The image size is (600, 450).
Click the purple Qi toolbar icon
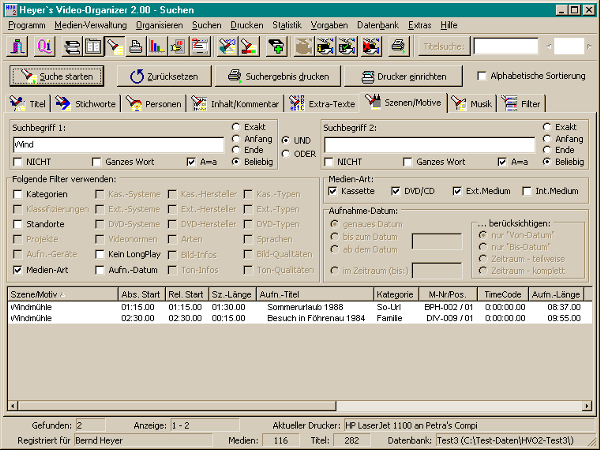(44, 46)
